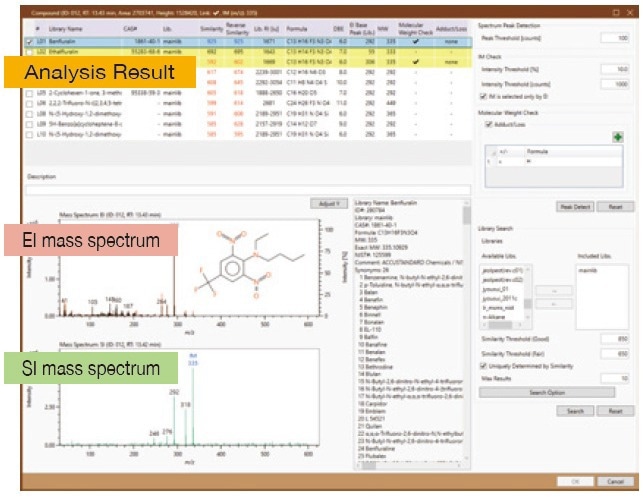Close the compound window with X
This screenshot has width=643, height=497.
(x=630, y=12)
